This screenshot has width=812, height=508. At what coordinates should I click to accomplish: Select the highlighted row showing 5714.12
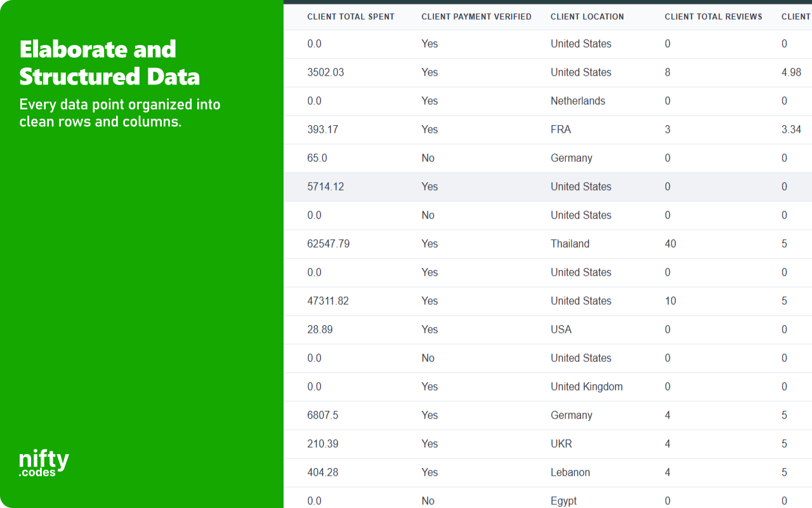tap(444, 186)
